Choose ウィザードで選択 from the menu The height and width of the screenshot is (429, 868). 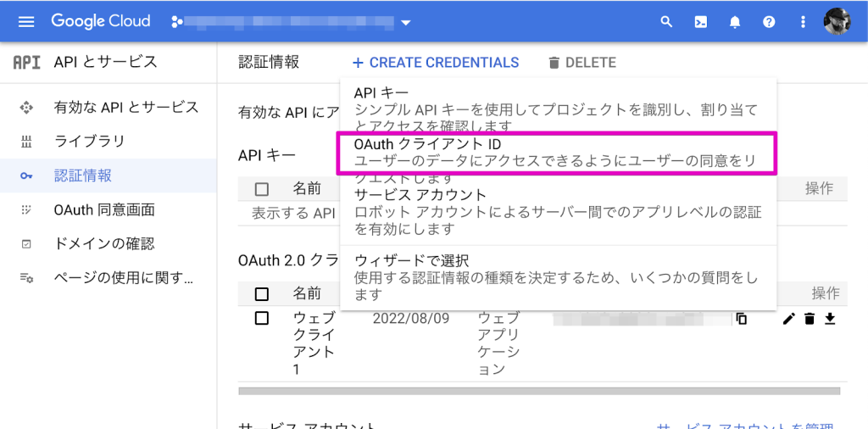pyautogui.click(x=558, y=276)
